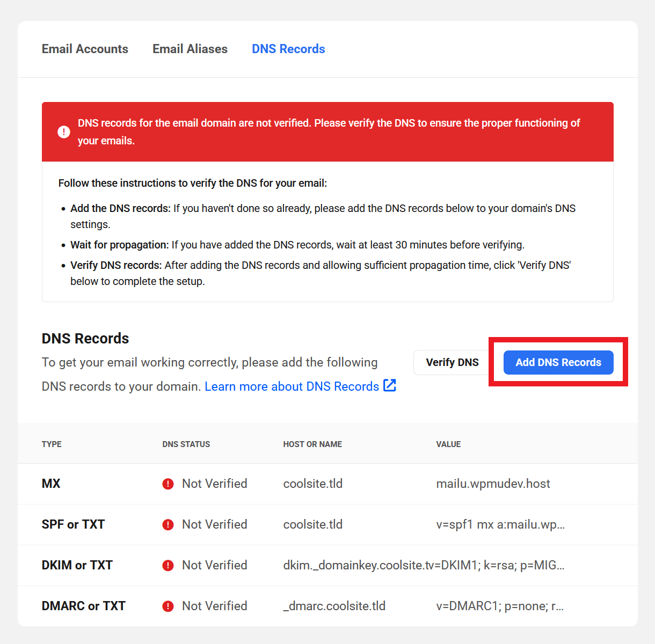Image resolution: width=655 pixels, height=644 pixels.
Task: Click the truncated SPF v=spf1 value
Action: pos(500,524)
